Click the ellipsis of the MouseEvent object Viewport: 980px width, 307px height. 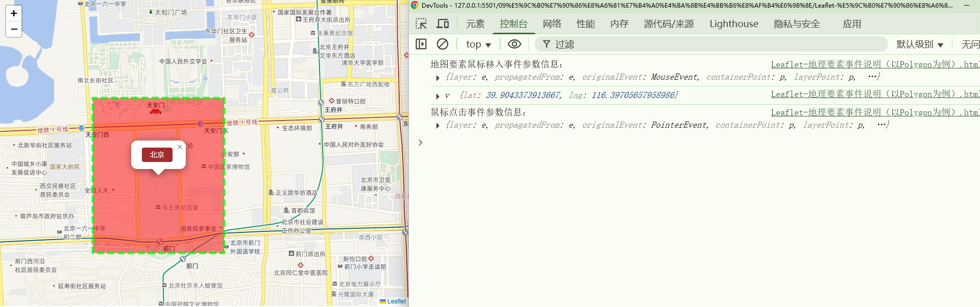click(873, 77)
